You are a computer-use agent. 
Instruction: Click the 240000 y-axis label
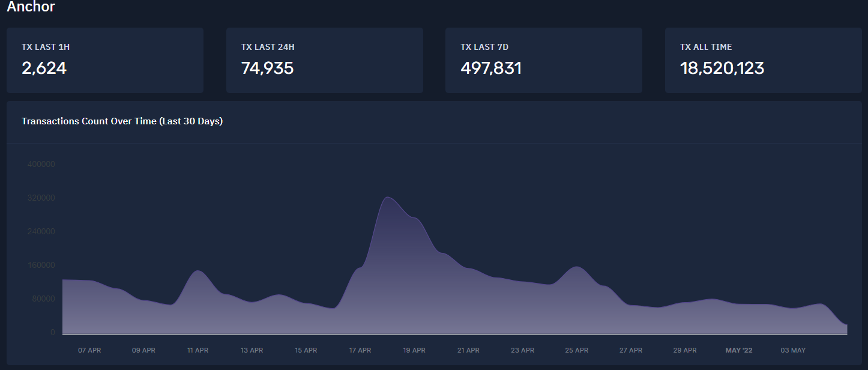click(x=41, y=232)
